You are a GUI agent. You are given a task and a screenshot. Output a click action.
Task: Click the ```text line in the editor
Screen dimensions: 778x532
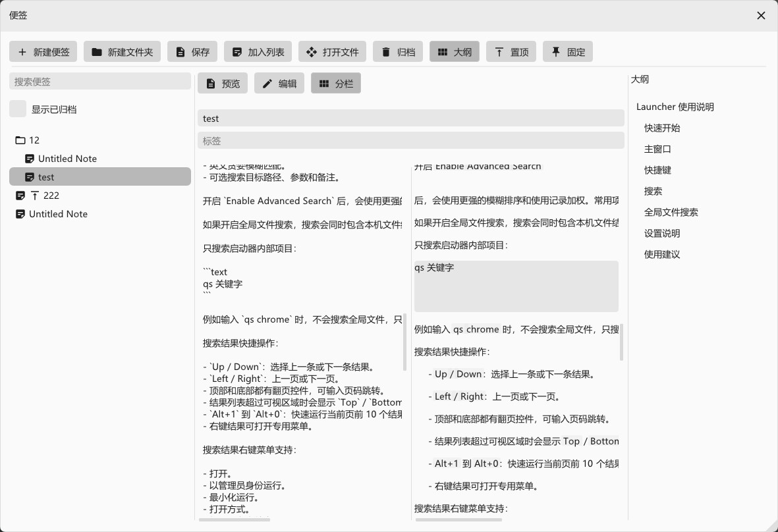[215, 272]
